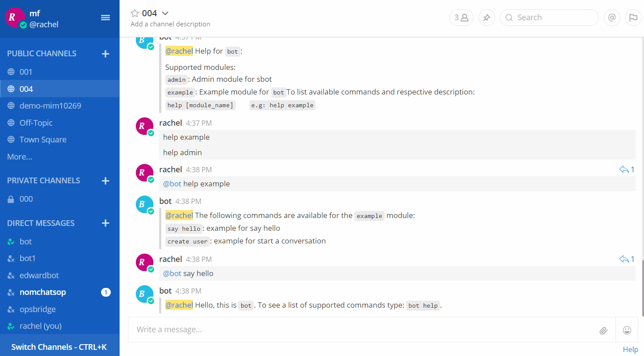The height and width of the screenshot is (356, 644).
Task: Click Switch Channels CTRL+K button
Action: [x=60, y=347]
